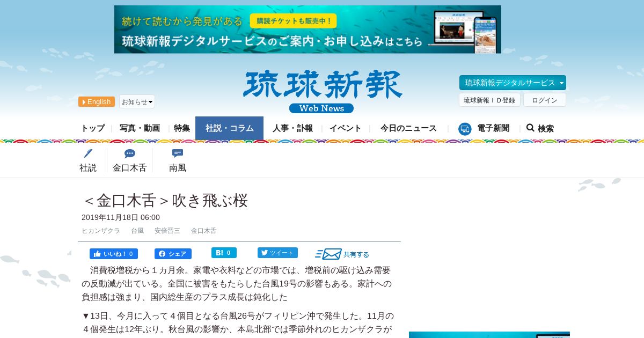Click the 電子新聞 monitor icon
Image resolution: width=644 pixels, height=338 pixels.
(x=465, y=129)
